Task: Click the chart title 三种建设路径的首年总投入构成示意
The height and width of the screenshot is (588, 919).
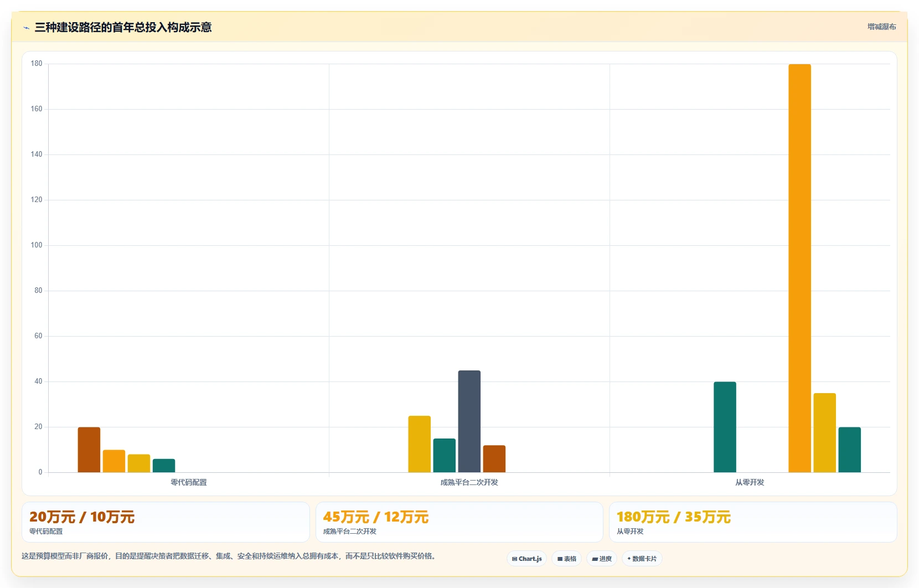Action: pos(123,27)
